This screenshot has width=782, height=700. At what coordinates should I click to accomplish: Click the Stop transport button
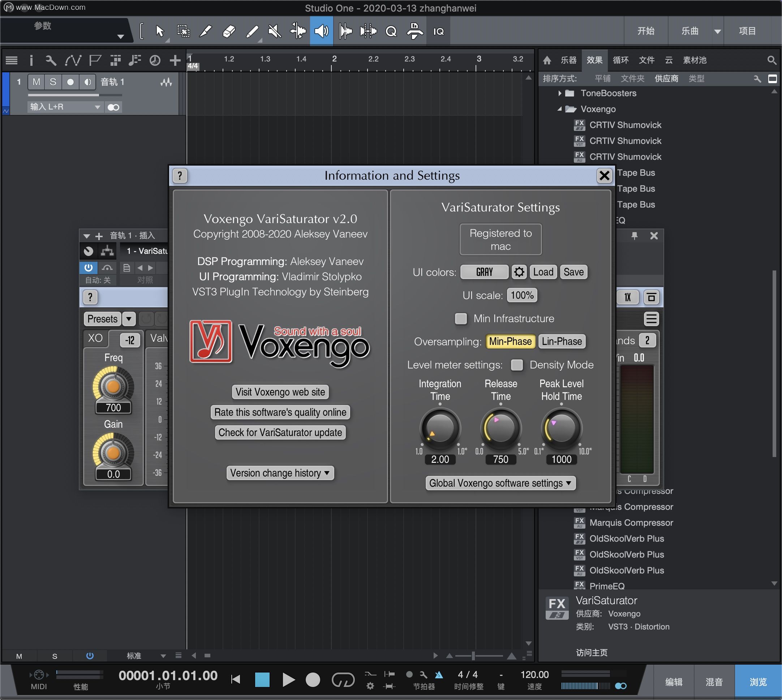[262, 680]
